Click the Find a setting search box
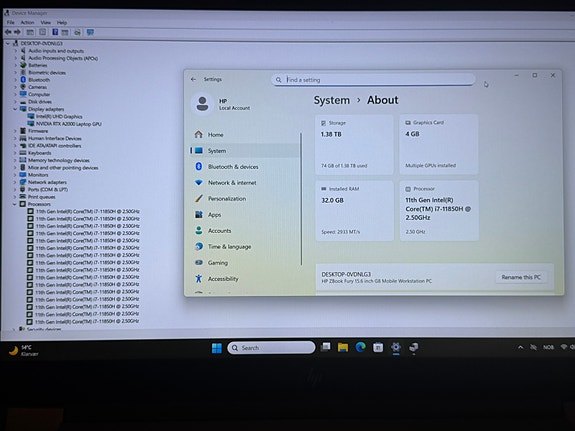This screenshot has width=575, height=431. click(x=373, y=80)
